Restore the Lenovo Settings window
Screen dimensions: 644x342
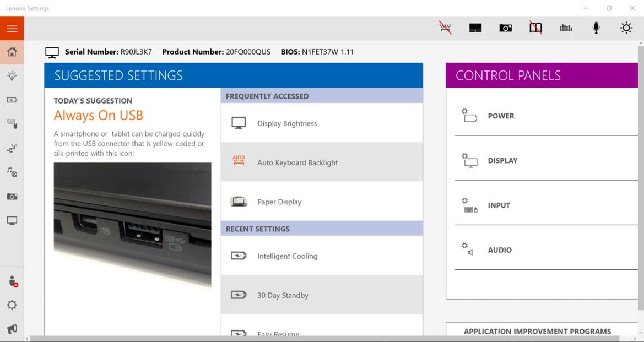coord(609,8)
